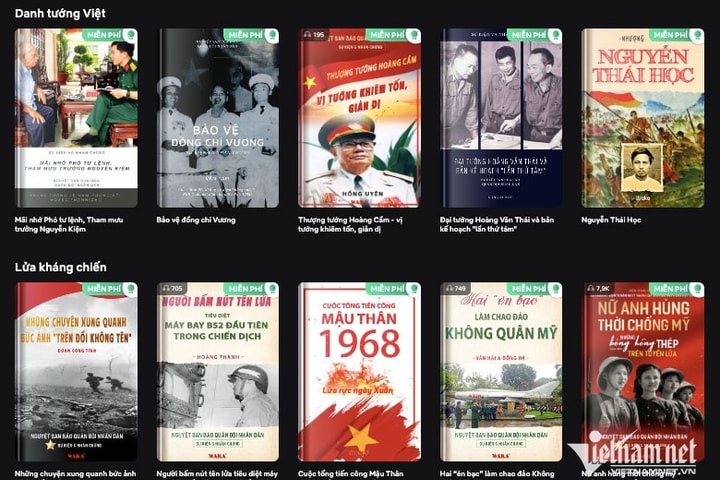Screen dimensions: 720x480
Task: Open the Đại tướng Hoàng Văn Thái cover
Action: (501, 118)
